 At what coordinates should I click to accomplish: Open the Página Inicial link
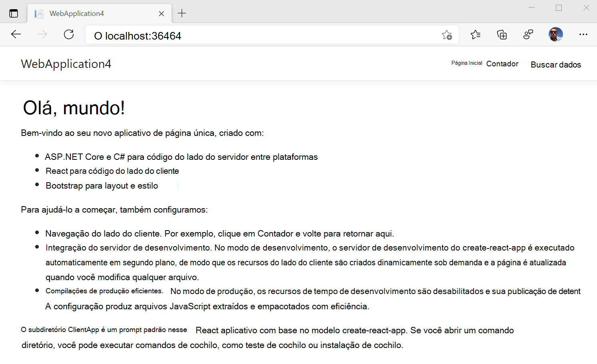tap(466, 63)
